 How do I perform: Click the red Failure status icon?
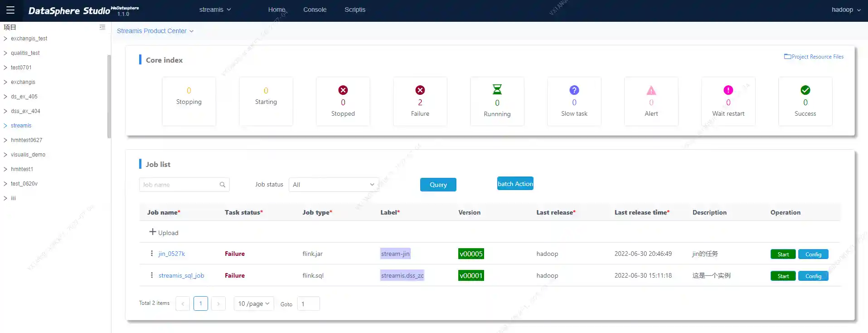click(x=420, y=90)
